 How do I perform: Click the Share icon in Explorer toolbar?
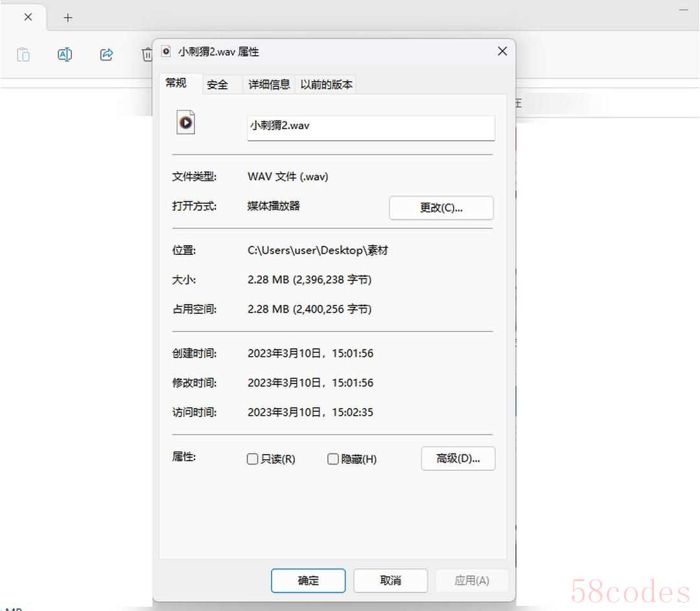tap(106, 54)
